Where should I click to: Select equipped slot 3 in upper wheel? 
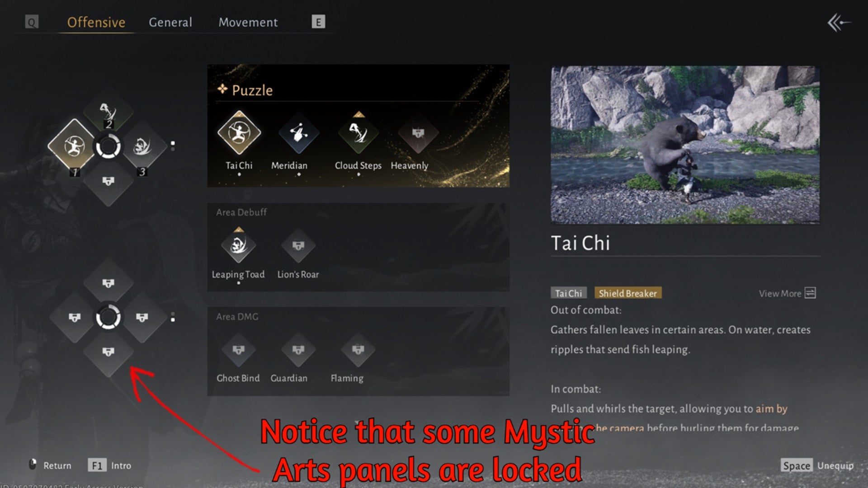(x=142, y=147)
